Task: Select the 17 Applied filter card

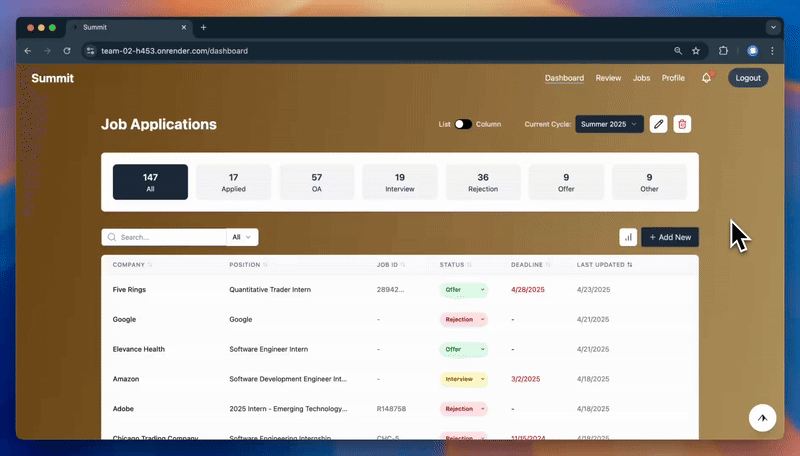Action: coord(234,182)
